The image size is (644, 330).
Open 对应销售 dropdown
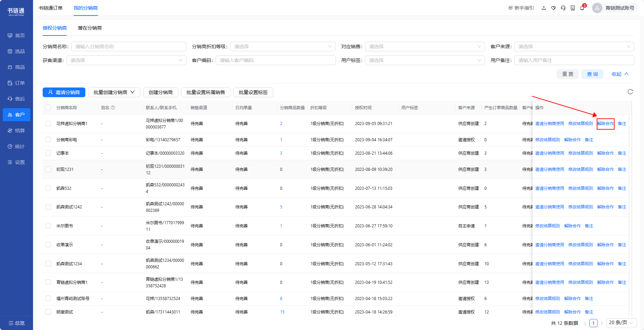pos(425,47)
